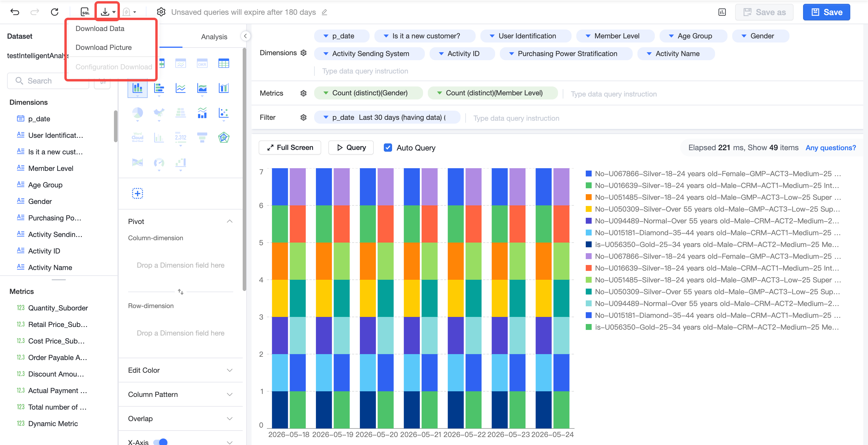The image size is (868, 445).
Task: Expand the Edit Color section
Action: pyautogui.click(x=180, y=370)
